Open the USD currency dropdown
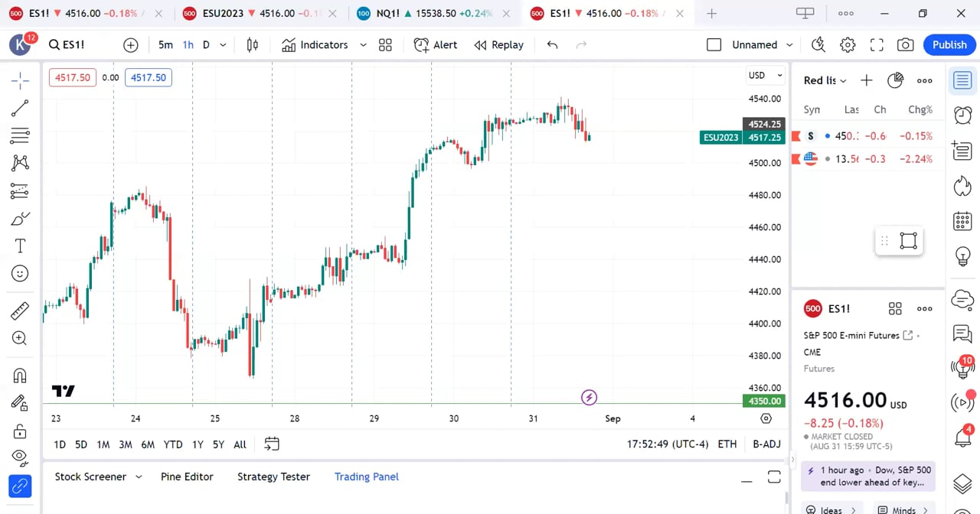The image size is (980, 514). pyautogui.click(x=764, y=75)
